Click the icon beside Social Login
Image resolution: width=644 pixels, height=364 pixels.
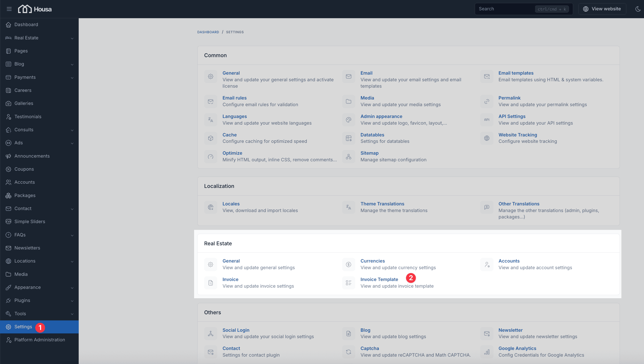click(x=211, y=333)
